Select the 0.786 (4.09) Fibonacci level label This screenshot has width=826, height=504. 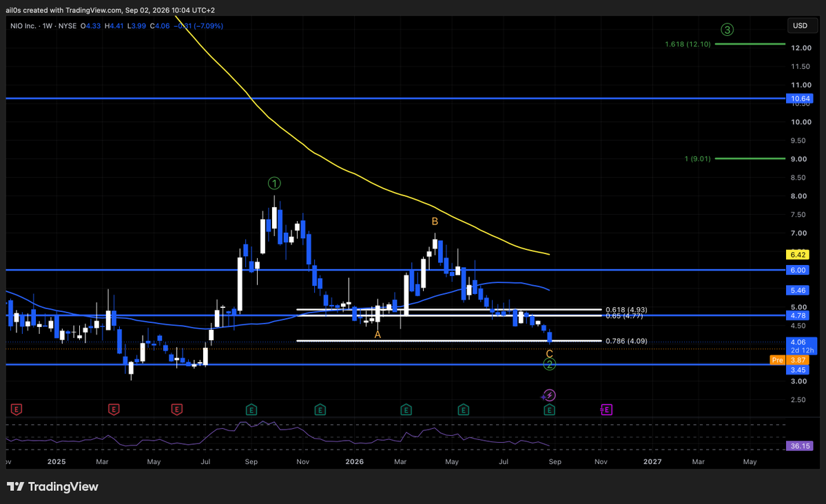pos(626,342)
